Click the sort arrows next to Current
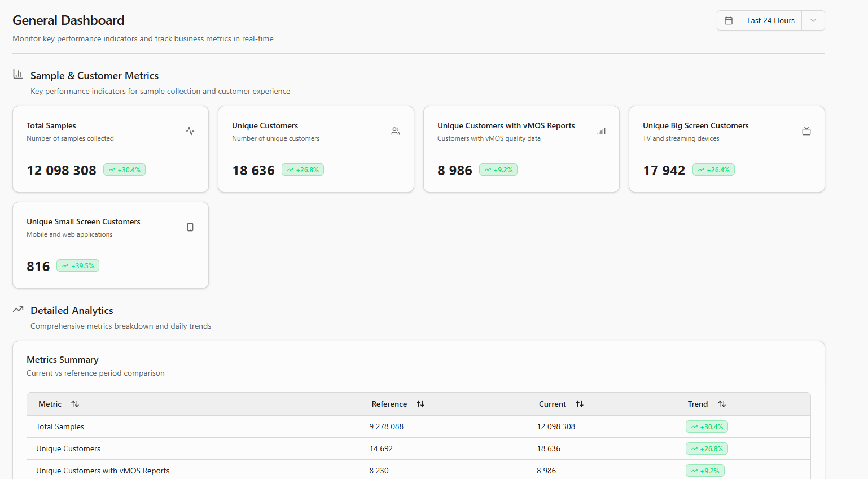The width and height of the screenshot is (868, 479). point(580,404)
